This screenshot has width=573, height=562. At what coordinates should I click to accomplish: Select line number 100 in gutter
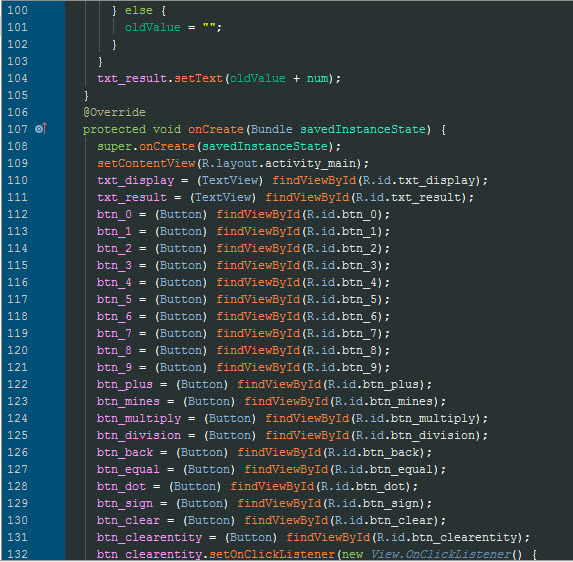click(x=18, y=10)
